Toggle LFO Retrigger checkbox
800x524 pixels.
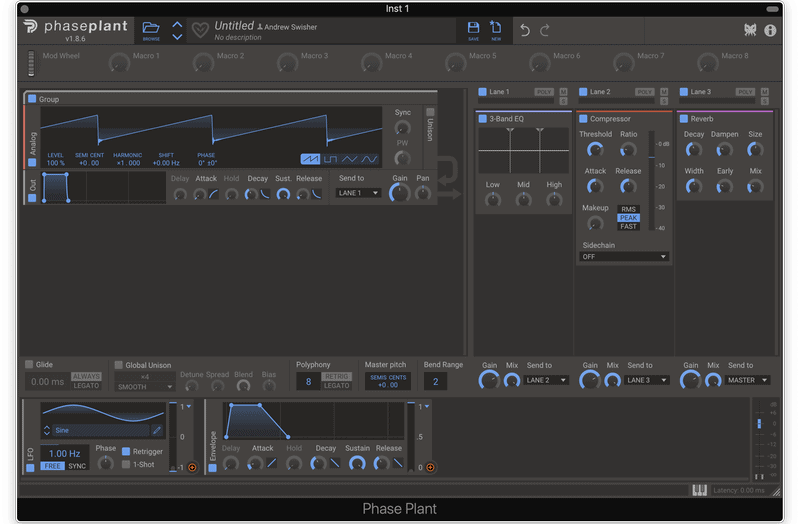[x=126, y=451]
